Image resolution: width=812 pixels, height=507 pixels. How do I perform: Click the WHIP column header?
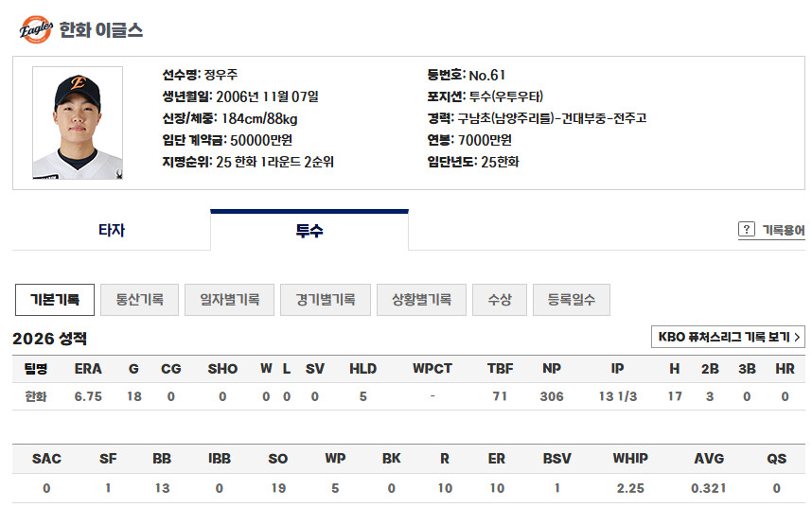pos(630,459)
